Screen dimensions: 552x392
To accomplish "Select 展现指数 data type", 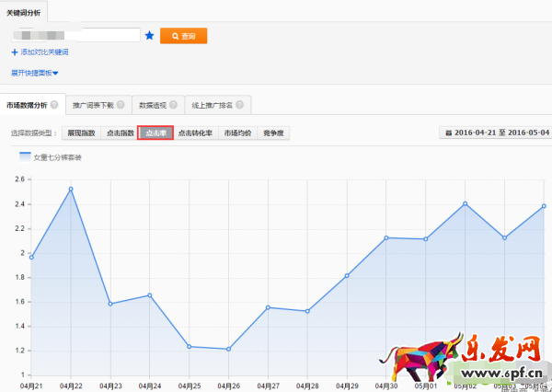I will click(x=81, y=133).
